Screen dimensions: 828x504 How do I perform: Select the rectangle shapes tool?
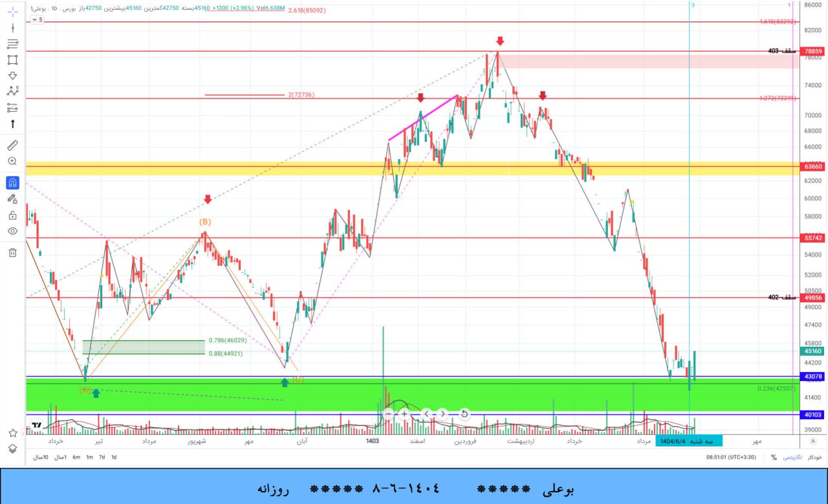pos(12,60)
